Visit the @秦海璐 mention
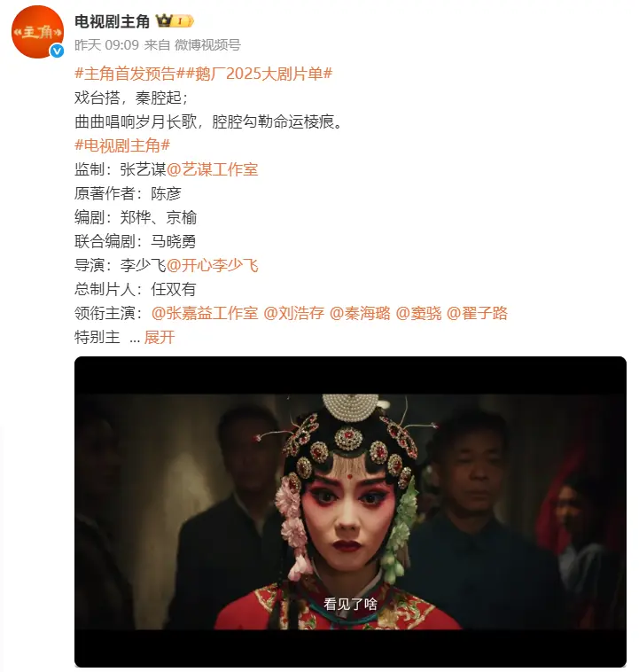The width and height of the screenshot is (639, 672). coord(360,313)
